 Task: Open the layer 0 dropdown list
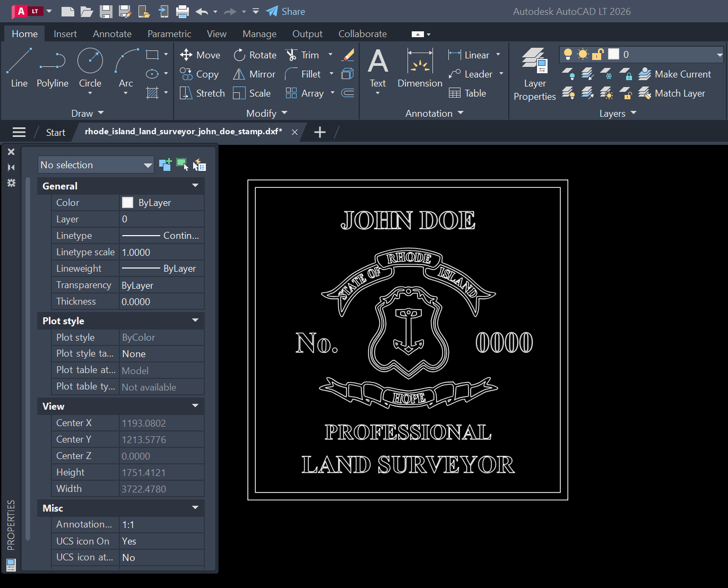pyautogui.click(x=720, y=54)
